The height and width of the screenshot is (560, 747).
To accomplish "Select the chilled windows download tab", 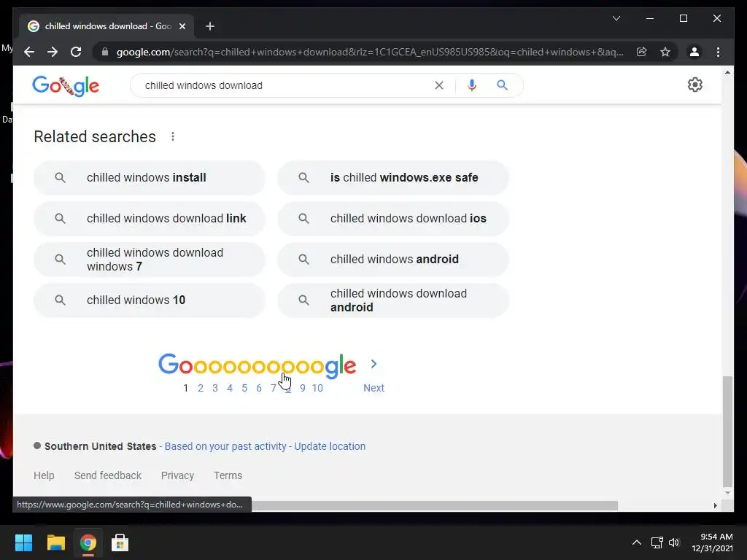I will pos(107,26).
